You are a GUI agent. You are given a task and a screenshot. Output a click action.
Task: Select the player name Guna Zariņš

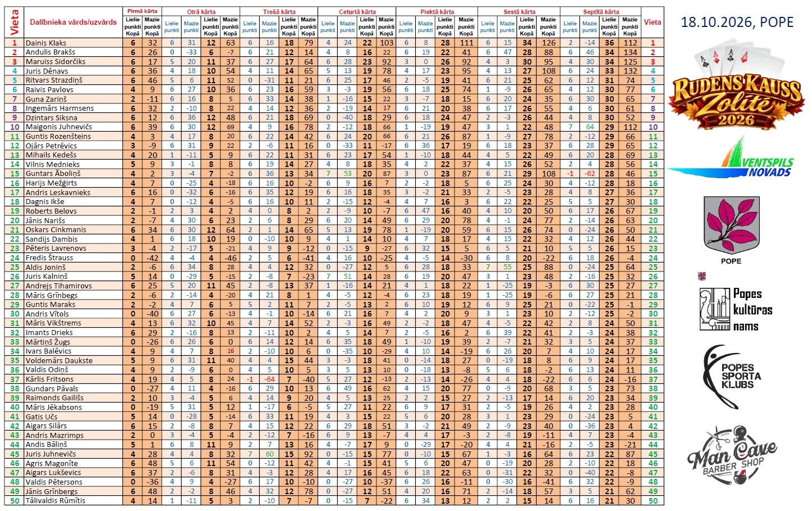(x=46, y=99)
